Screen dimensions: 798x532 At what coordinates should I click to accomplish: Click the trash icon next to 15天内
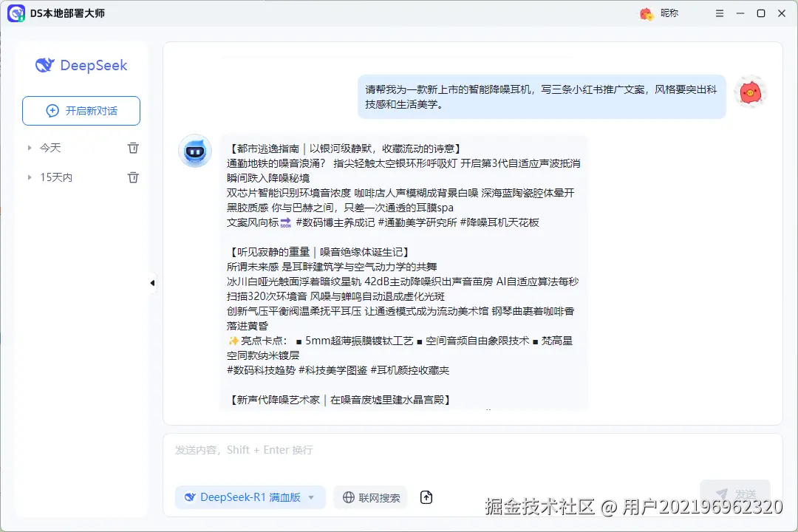tap(133, 177)
